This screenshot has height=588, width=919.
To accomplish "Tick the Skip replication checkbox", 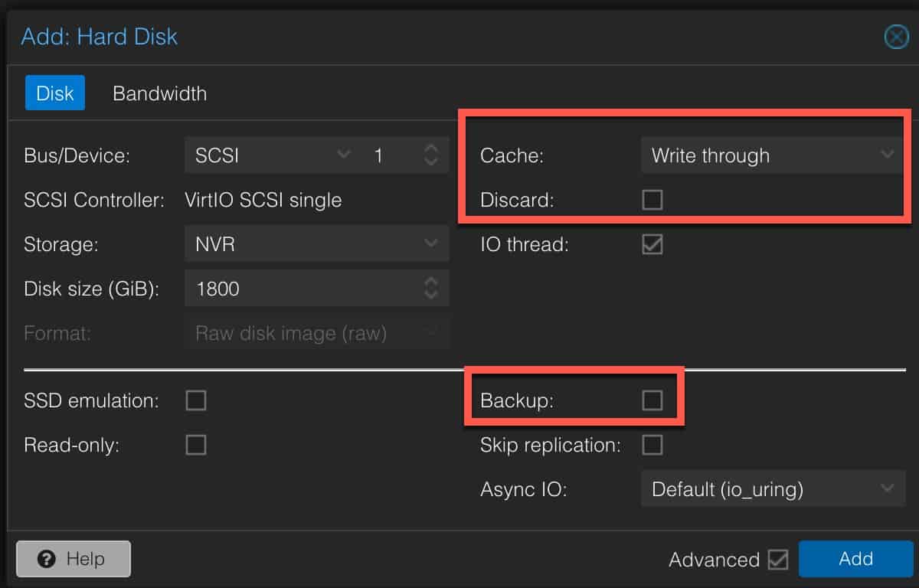I will 652,445.
